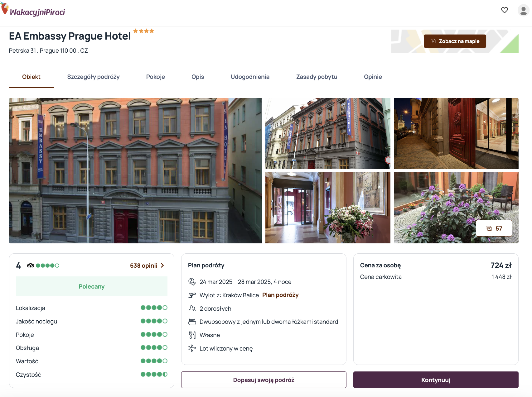Switch to the Szczegóły podróży tab
532x397 pixels.
click(93, 77)
